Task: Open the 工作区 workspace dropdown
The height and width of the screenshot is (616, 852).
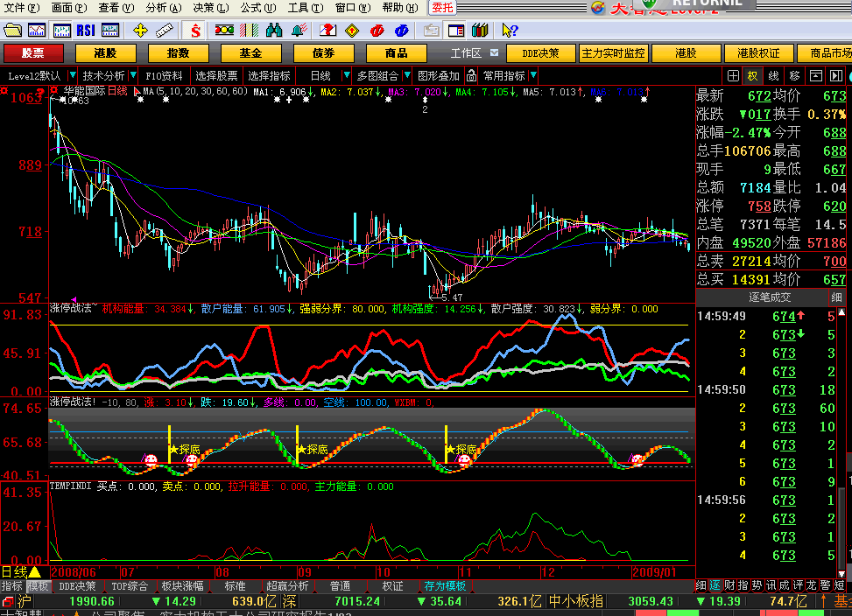Action: point(494,52)
